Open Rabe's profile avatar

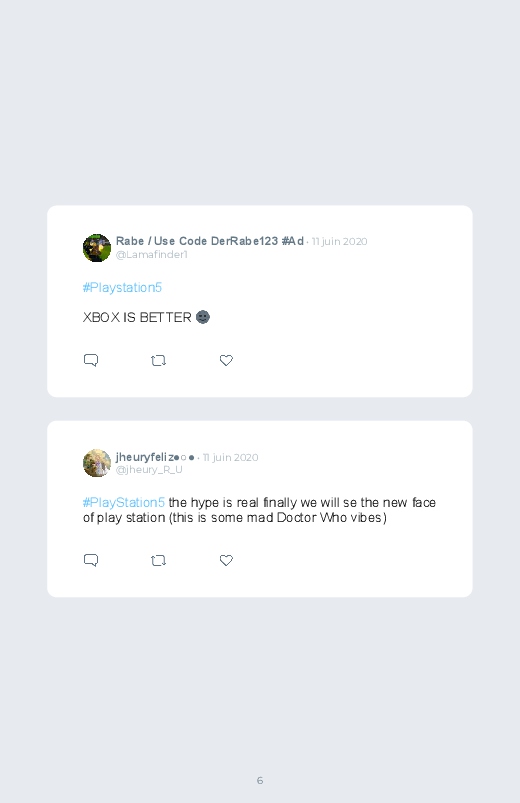[x=97, y=248]
